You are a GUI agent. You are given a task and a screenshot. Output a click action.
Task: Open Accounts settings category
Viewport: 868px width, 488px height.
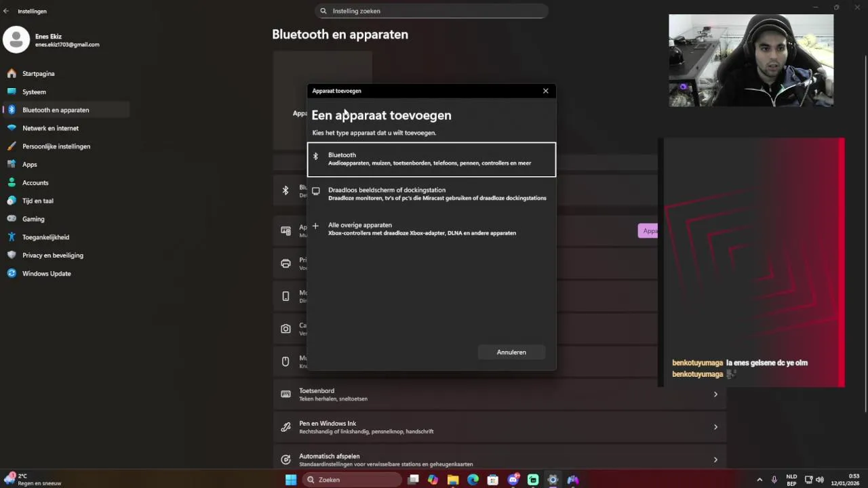pos(66,183)
